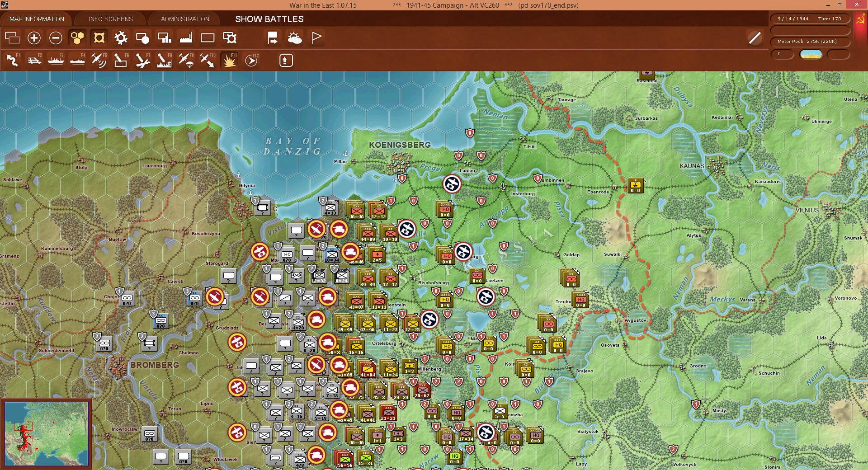Viewport: 868px width, 470px height.
Task: Click the Motor Pool 275K indicator
Action: coord(810,42)
